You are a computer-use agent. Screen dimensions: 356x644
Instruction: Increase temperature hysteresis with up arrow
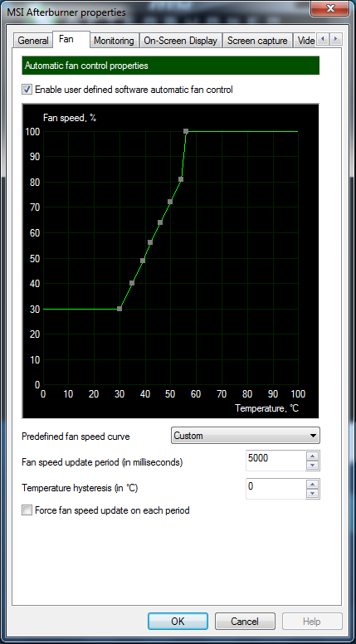pos(313,484)
